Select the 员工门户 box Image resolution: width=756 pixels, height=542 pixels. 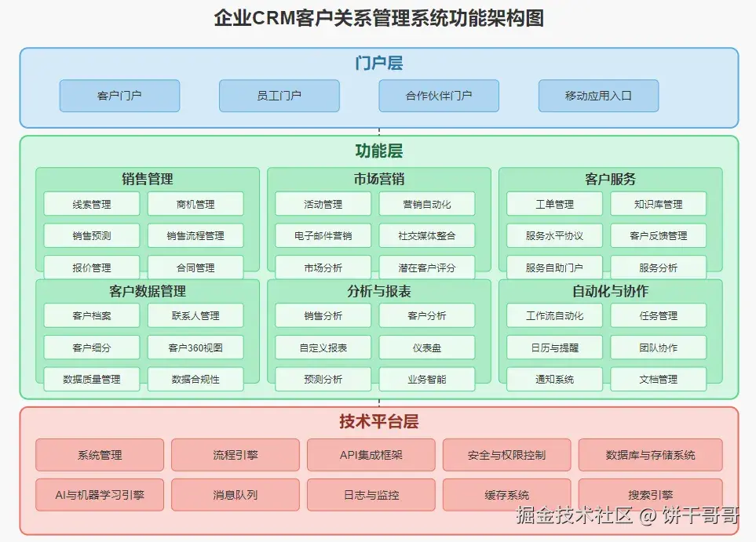(279, 96)
